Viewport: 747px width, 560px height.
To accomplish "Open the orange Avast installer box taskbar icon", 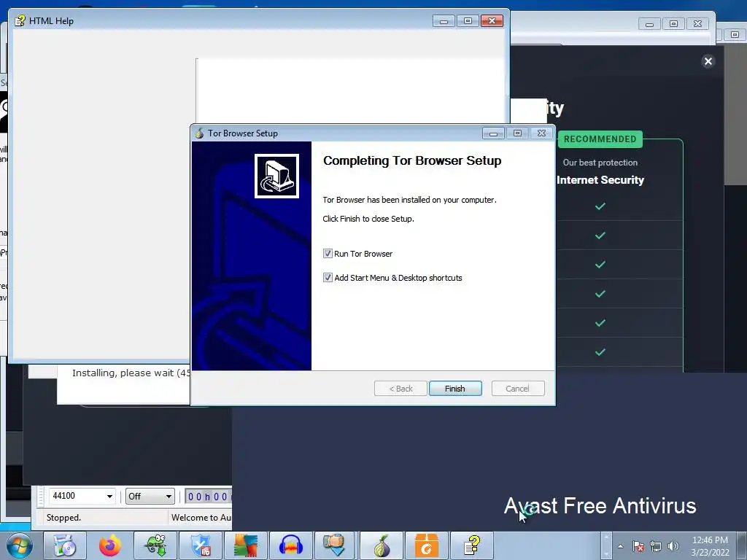I will tap(426, 545).
